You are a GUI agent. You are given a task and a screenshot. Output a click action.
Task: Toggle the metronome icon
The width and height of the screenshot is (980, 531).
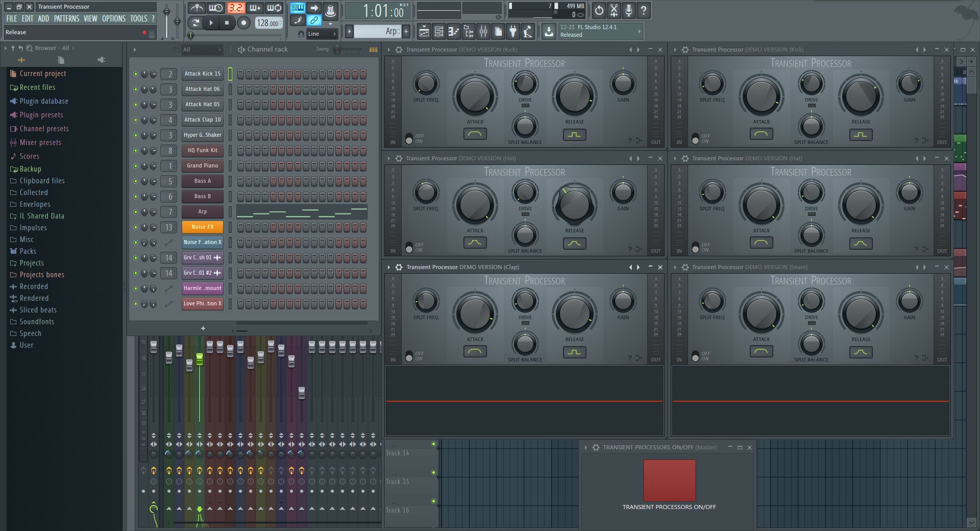pyautogui.click(x=197, y=8)
